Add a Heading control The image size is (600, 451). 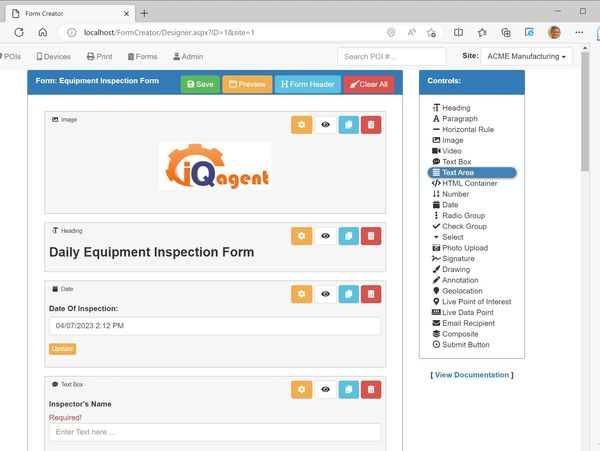tap(452, 108)
